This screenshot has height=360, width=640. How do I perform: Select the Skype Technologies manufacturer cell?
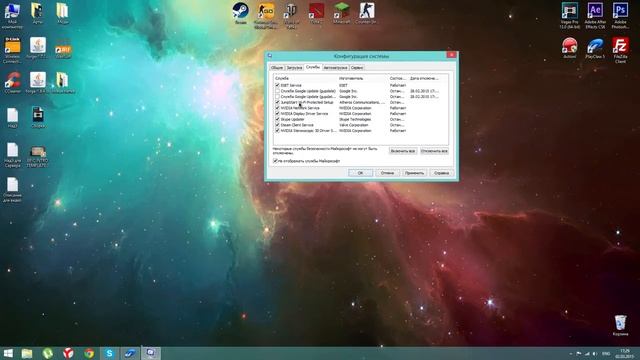click(355, 120)
